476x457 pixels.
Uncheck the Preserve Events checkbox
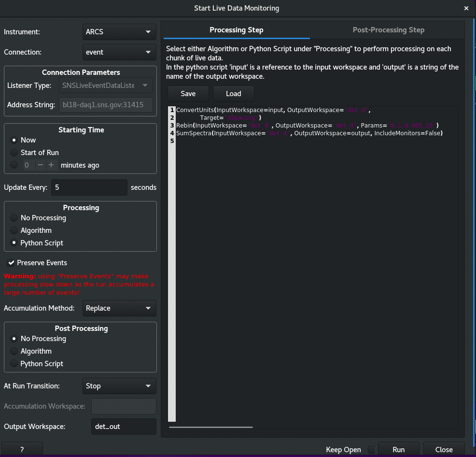coord(11,263)
